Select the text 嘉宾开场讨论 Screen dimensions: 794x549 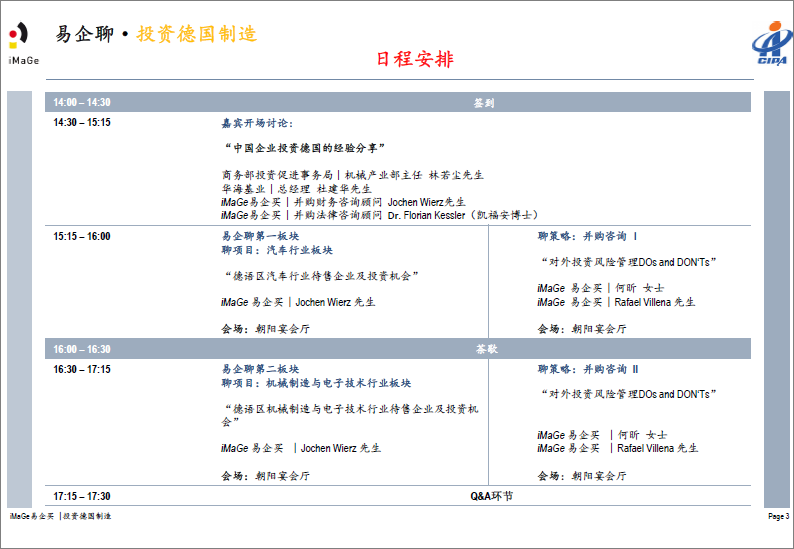[257, 123]
